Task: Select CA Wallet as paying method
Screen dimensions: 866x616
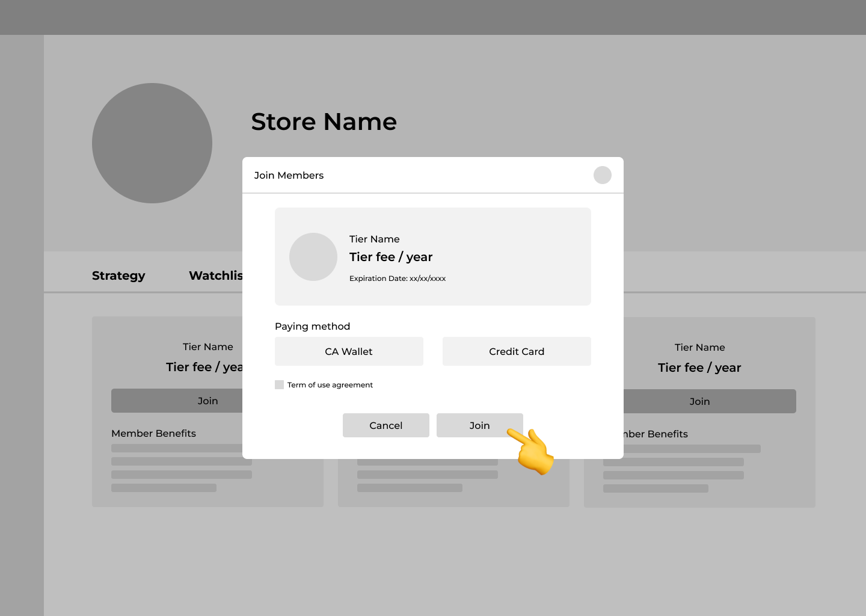Action: [349, 351]
